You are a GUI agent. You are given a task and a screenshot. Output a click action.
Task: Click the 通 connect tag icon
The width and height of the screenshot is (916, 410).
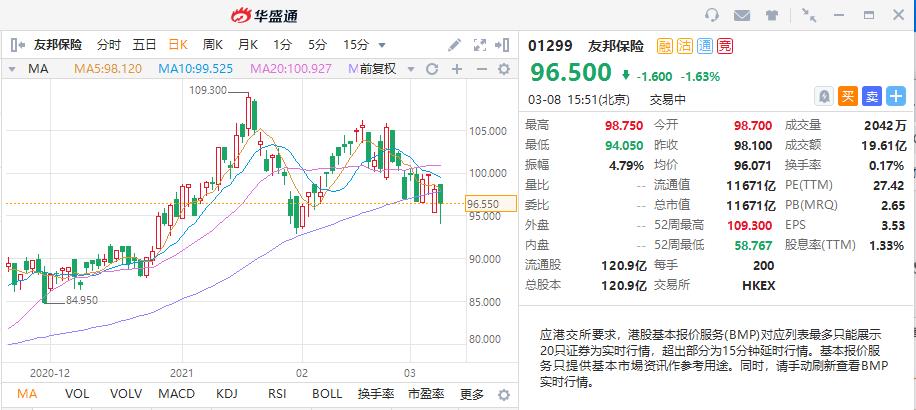coord(705,46)
